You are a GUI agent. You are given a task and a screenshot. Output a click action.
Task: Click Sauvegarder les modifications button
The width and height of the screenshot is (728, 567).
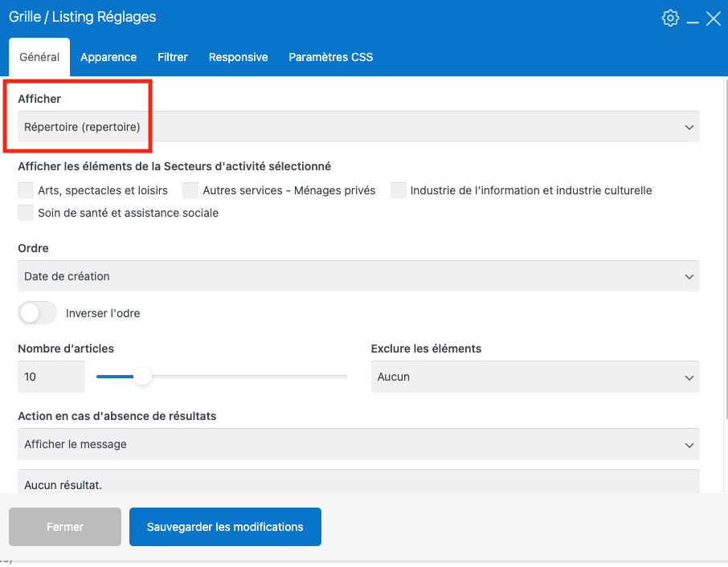pos(225,527)
